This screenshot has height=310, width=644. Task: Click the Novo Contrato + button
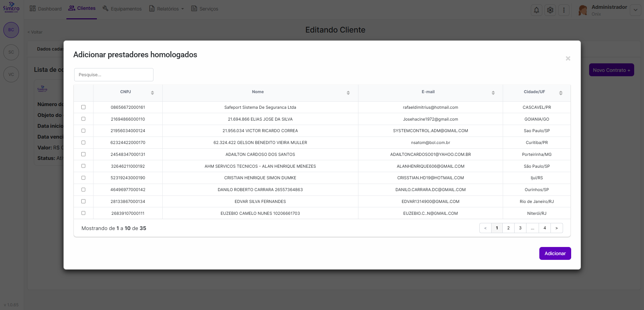click(611, 70)
